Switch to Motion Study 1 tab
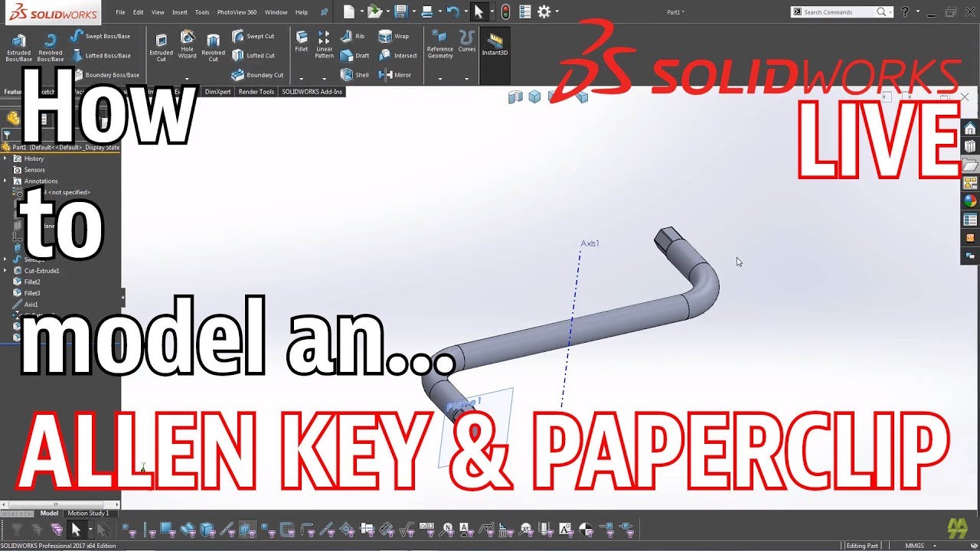Viewport: 980px width, 551px height. tap(88, 514)
